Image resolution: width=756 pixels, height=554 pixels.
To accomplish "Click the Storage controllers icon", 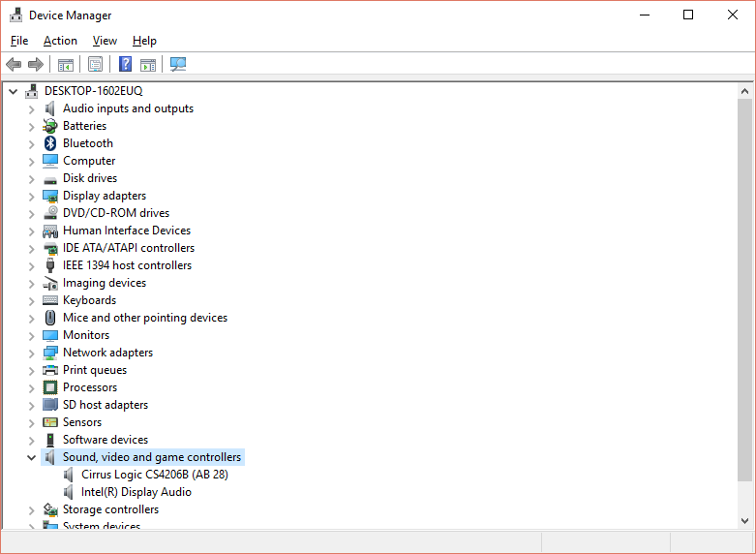I will pos(50,509).
